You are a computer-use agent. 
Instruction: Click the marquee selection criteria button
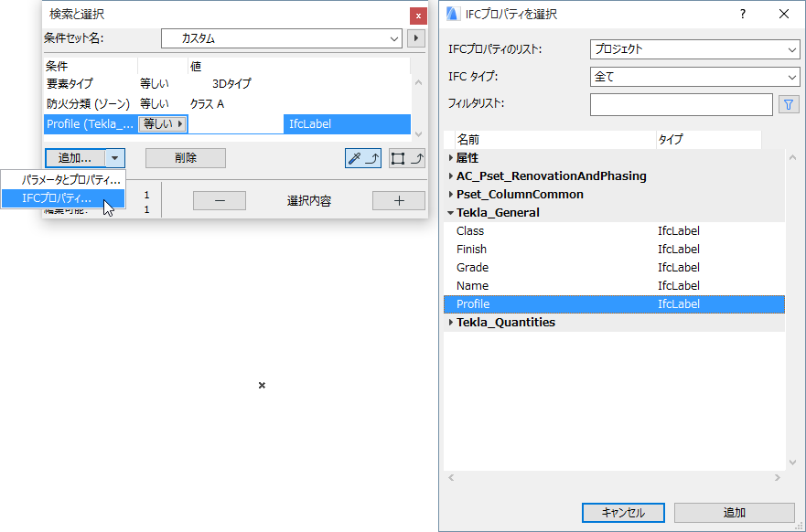(406, 158)
